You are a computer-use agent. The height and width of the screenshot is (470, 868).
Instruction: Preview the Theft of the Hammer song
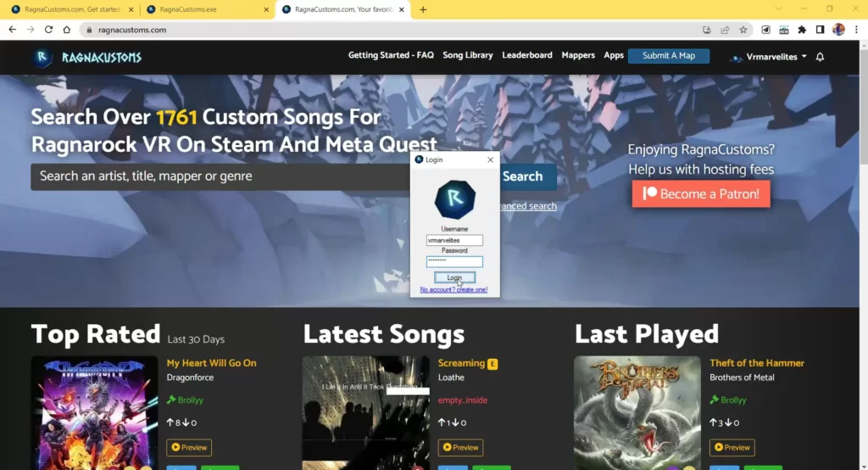point(732,447)
